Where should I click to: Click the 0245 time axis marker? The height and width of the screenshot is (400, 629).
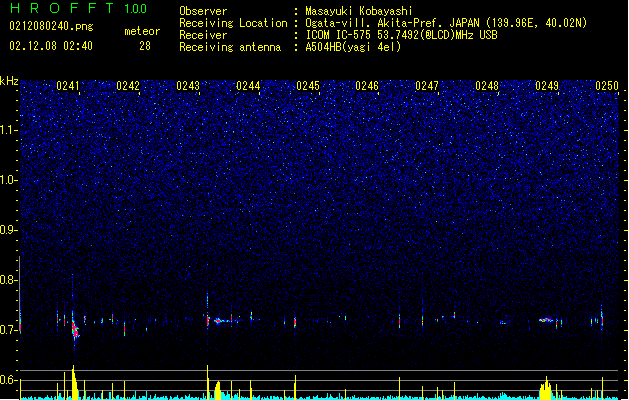point(308,86)
